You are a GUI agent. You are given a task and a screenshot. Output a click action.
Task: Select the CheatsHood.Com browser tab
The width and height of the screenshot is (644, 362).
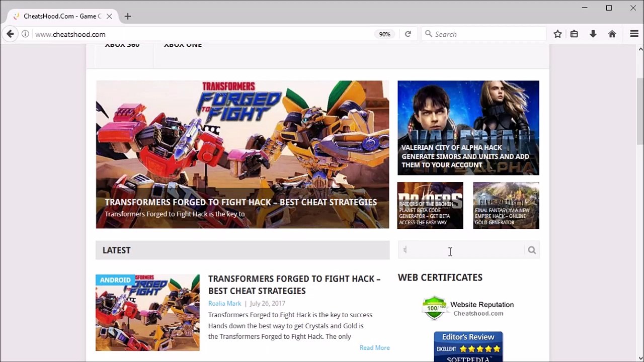click(62, 16)
